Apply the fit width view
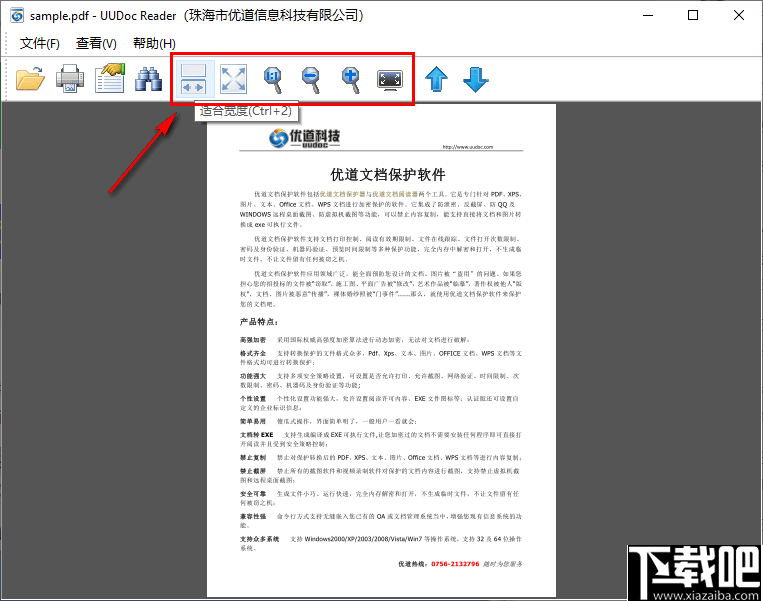Screen dimensions: 763x601 (x=194, y=79)
